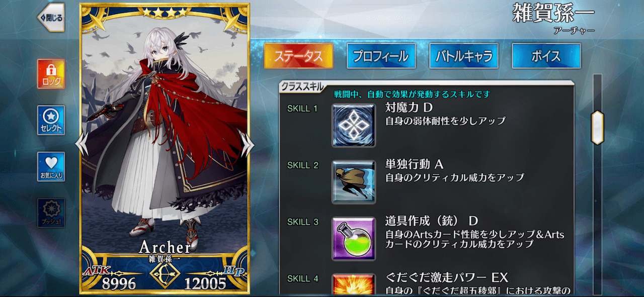
Task: Click the 対魔力 D skill icon
Action: tap(354, 125)
